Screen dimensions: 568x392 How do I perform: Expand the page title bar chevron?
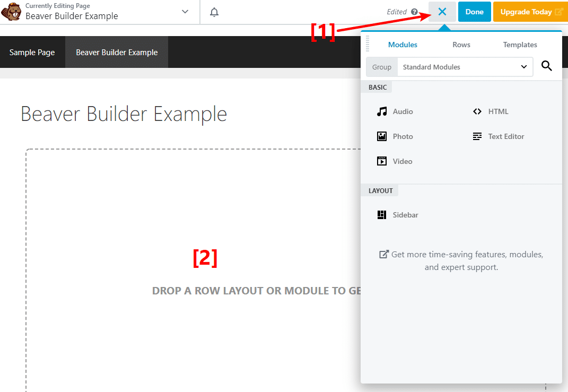tap(185, 12)
